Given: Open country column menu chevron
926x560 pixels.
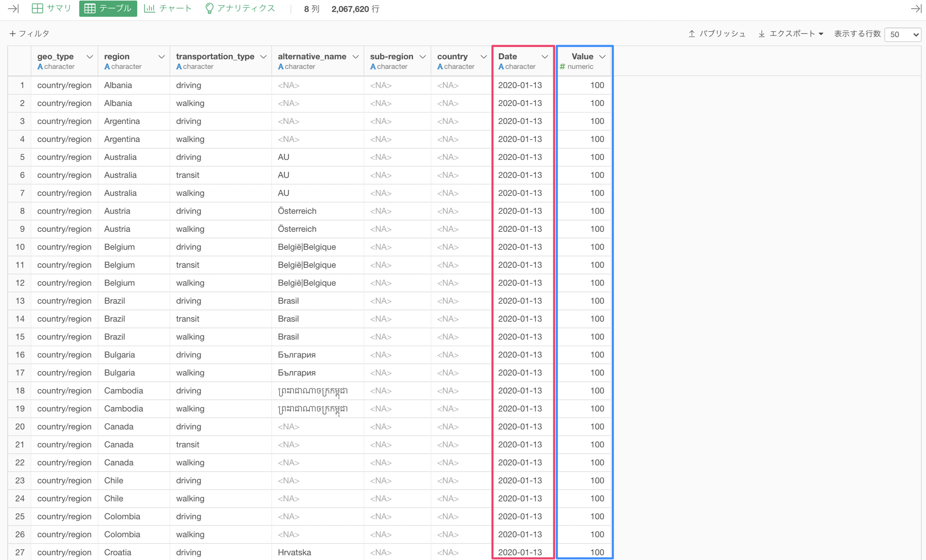Looking at the screenshot, I should 484,57.
